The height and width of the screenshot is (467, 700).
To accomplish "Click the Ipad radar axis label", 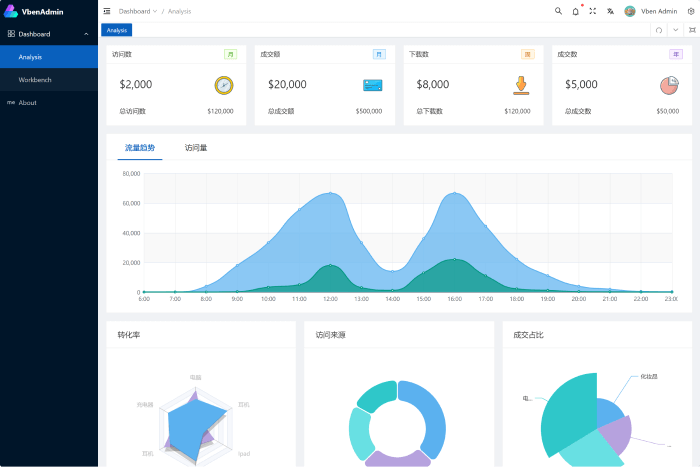I will (x=244, y=454).
